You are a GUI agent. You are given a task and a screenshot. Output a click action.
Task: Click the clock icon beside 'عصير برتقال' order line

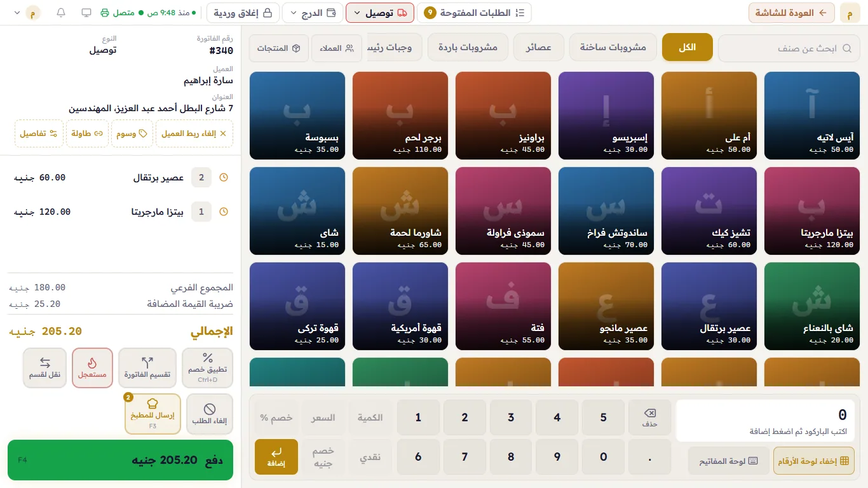pyautogui.click(x=224, y=177)
